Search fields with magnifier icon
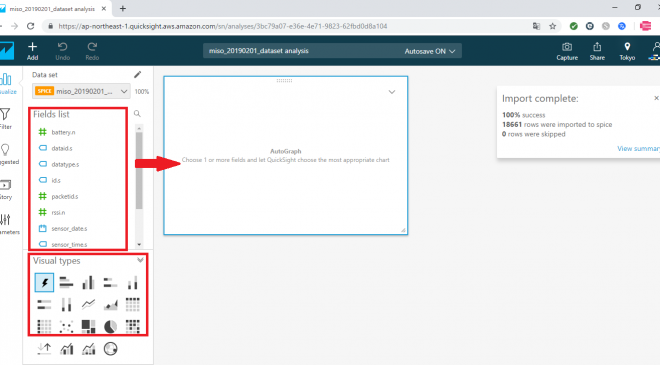This screenshot has height=365, width=660. [137, 114]
